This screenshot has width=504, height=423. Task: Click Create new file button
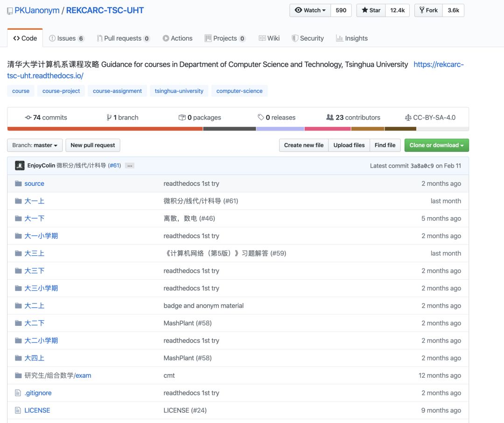304,145
